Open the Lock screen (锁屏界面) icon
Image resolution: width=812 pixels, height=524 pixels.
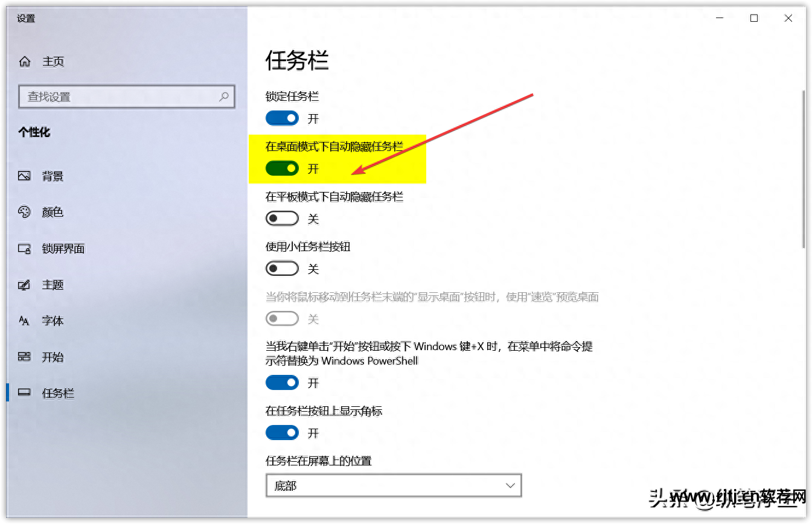(x=24, y=248)
